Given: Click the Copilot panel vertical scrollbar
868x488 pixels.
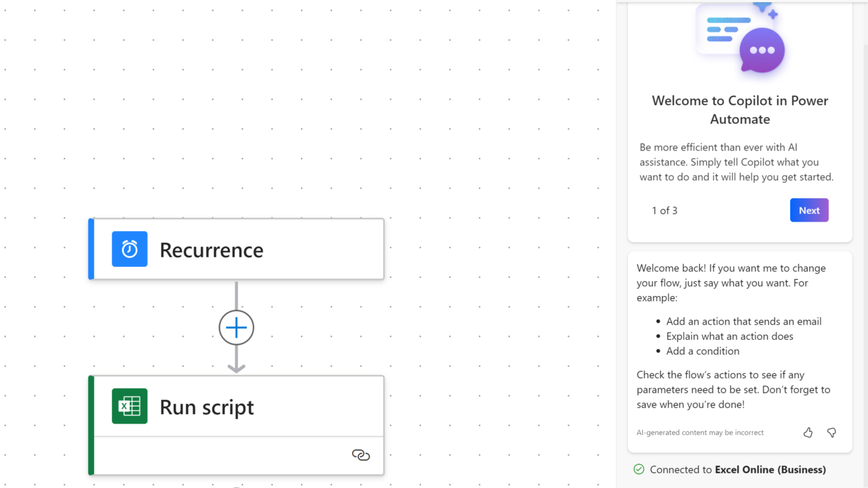Looking at the screenshot, I should [863, 203].
